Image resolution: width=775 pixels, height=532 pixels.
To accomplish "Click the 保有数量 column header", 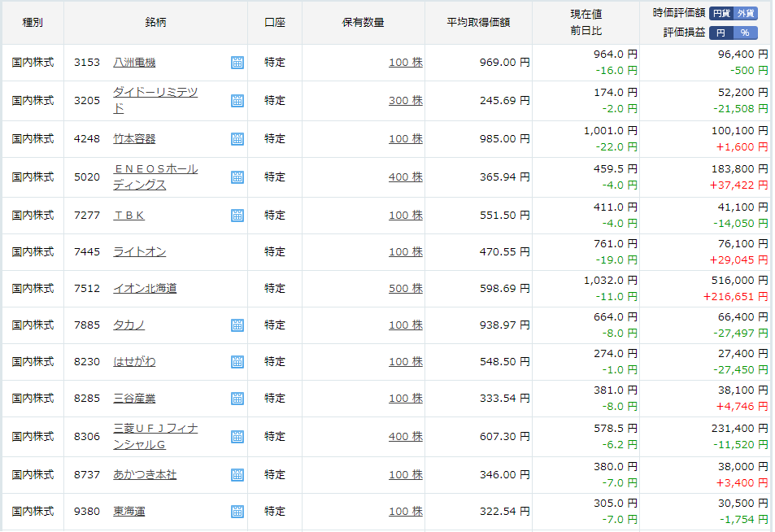I will (x=364, y=22).
